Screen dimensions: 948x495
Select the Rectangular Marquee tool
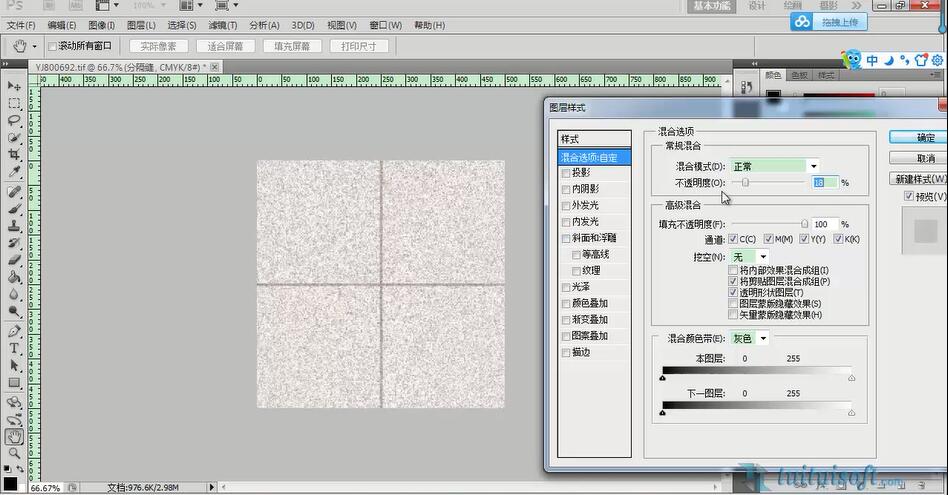pyautogui.click(x=14, y=103)
